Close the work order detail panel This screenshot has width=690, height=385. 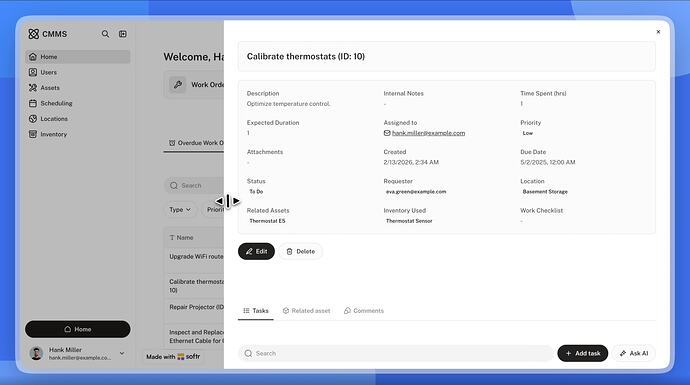coord(658,32)
